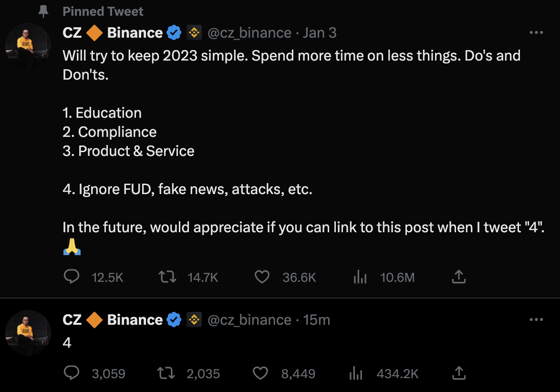Retweet the pinned Do's and Don'ts tweet
560x392 pixels.
pyautogui.click(x=167, y=277)
